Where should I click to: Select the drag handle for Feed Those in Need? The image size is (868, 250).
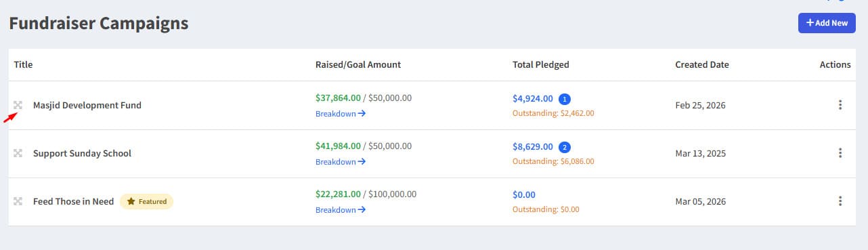point(18,201)
